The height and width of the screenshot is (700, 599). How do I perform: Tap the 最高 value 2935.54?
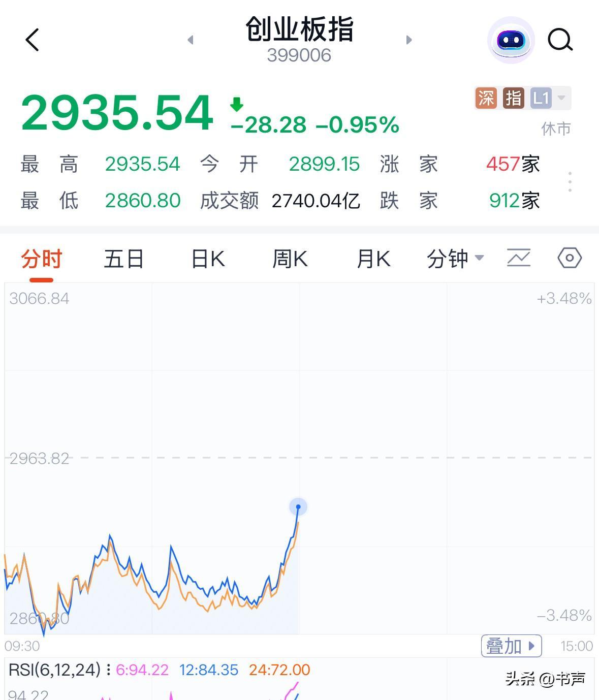click(x=143, y=164)
